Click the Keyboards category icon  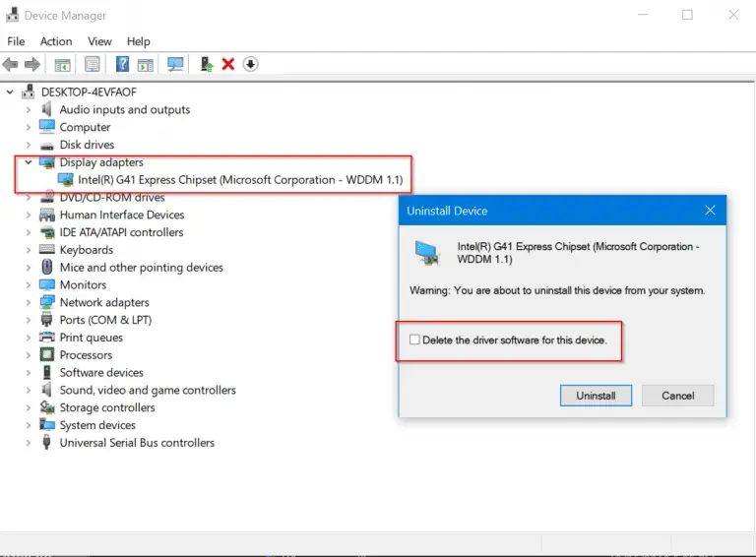47,250
